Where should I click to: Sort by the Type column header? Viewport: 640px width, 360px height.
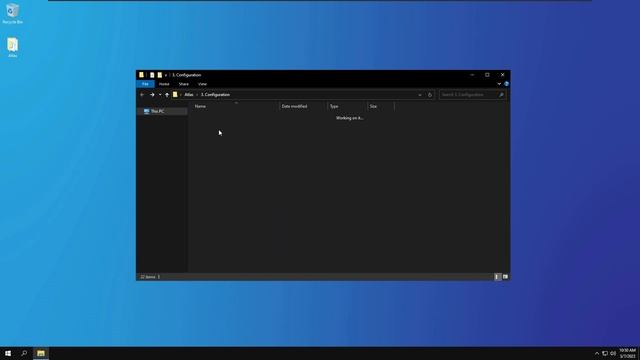tap(347, 106)
